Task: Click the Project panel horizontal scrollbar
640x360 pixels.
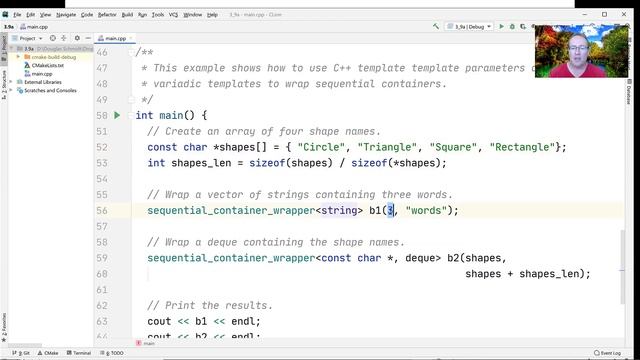Action: click(24, 345)
